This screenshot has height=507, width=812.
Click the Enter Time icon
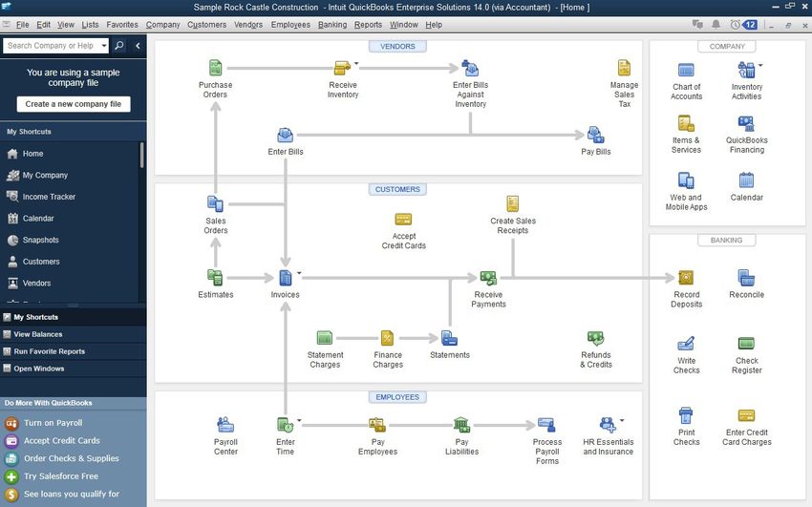pyautogui.click(x=286, y=425)
